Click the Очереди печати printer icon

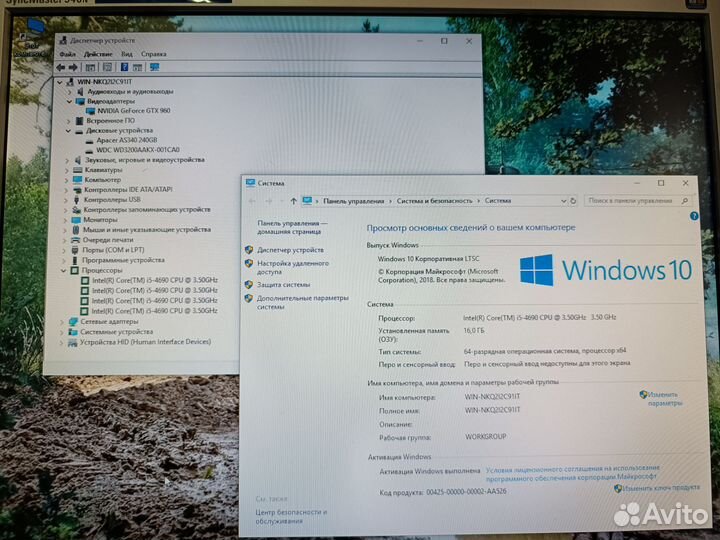click(75, 240)
